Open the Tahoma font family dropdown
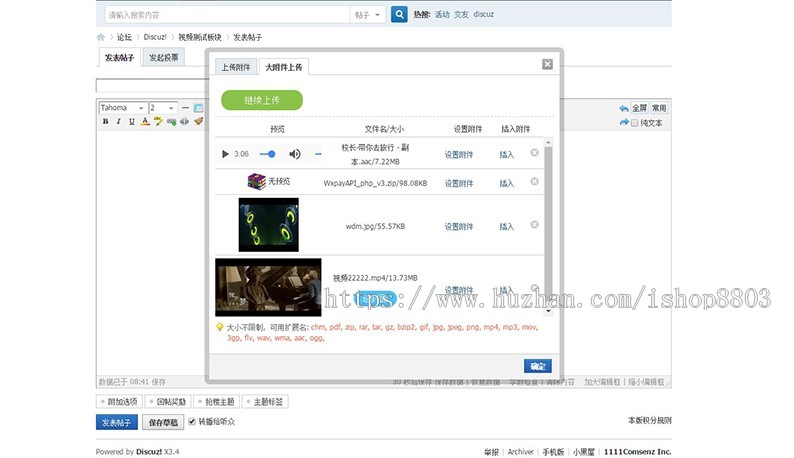 [123, 108]
